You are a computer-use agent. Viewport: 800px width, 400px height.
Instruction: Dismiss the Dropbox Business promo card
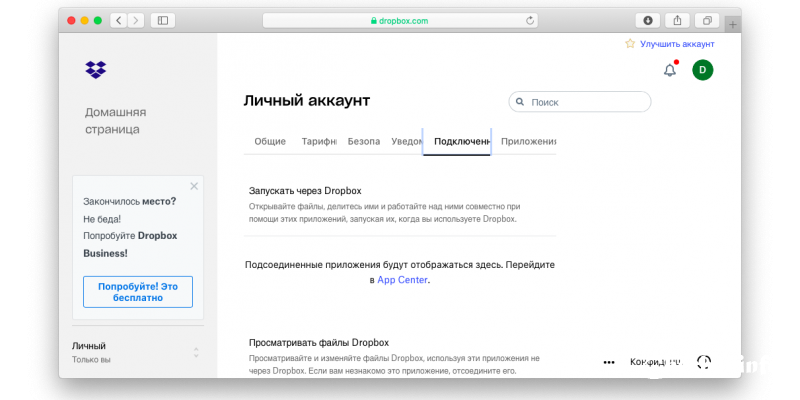pyautogui.click(x=194, y=186)
